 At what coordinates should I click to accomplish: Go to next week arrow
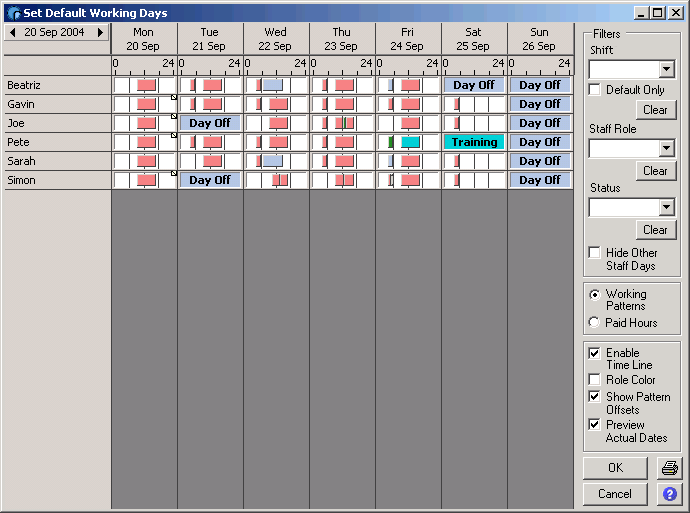(100, 32)
